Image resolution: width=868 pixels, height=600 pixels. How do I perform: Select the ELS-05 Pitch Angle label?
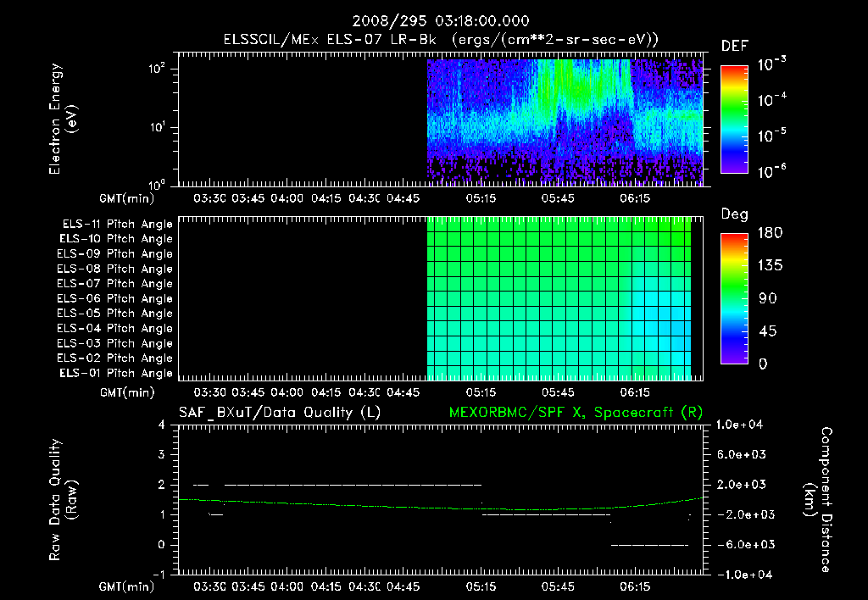(115, 314)
